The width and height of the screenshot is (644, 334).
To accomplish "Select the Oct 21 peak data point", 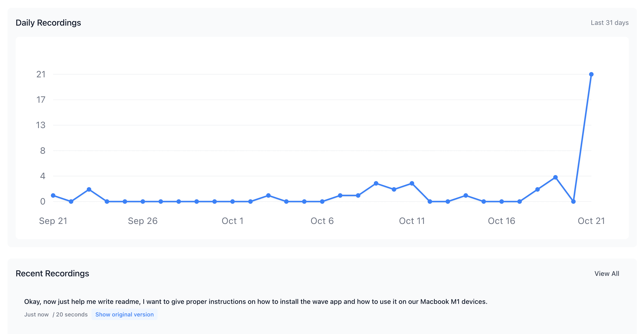I will point(591,74).
